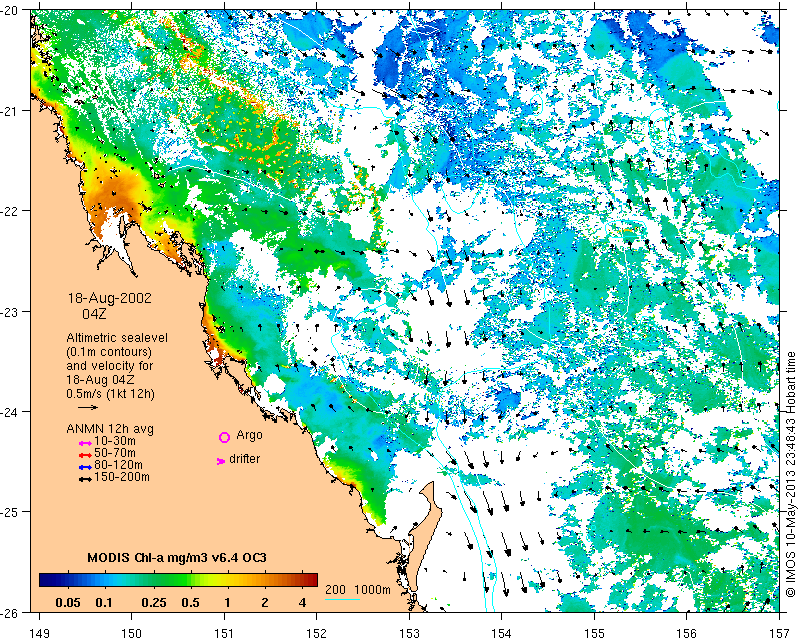Click the colorbar tick label 0.5
The width and height of the screenshot is (800, 640).
pyautogui.click(x=190, y=603)
